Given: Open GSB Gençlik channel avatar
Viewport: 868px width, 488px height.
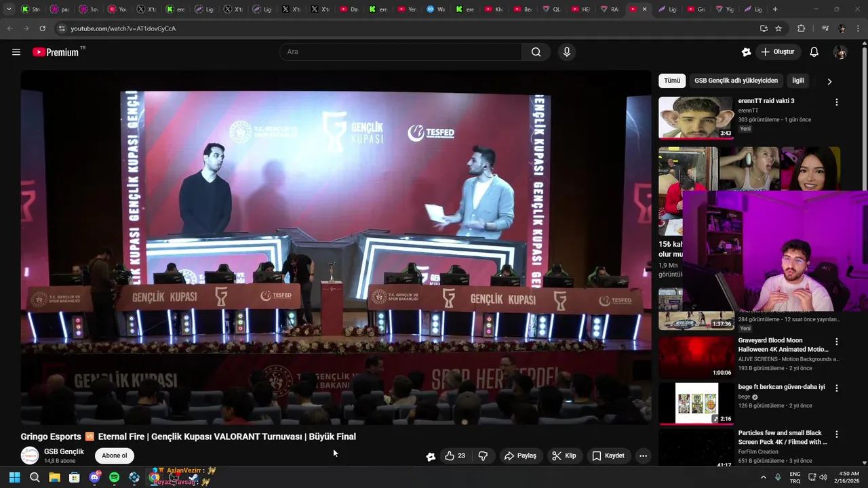Looking at the screenshot, I should [x=30, y=455].
